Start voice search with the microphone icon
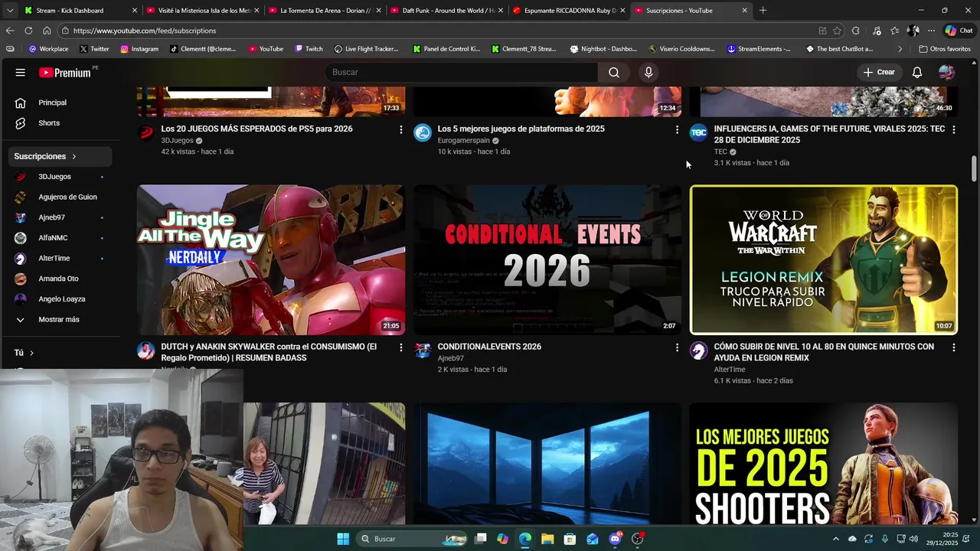 648,72
